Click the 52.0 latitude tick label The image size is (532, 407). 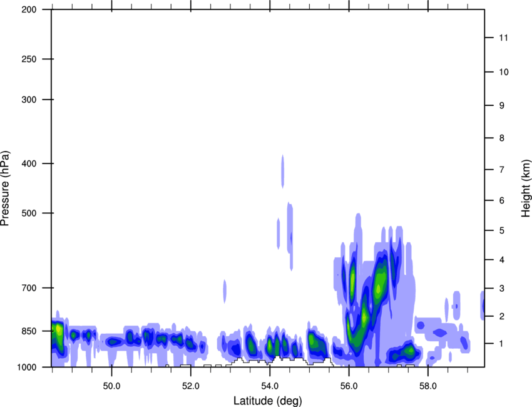click(x=191, y=386)
